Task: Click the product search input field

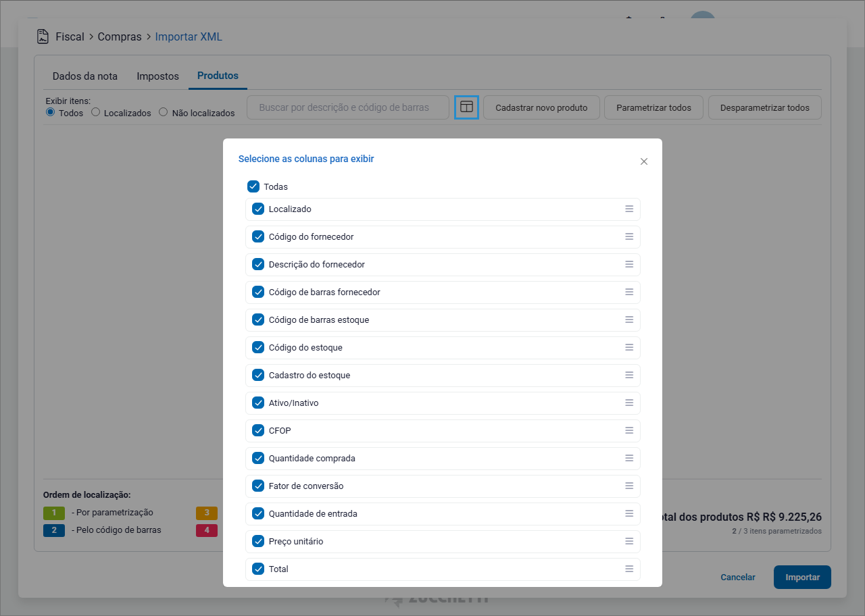Action: pos(348,107)
